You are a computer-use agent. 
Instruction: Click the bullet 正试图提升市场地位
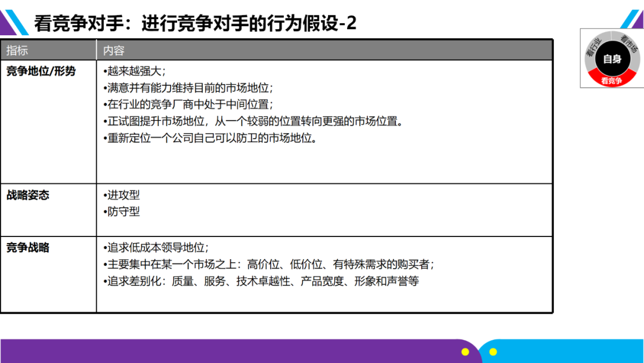tap(253, 121)
